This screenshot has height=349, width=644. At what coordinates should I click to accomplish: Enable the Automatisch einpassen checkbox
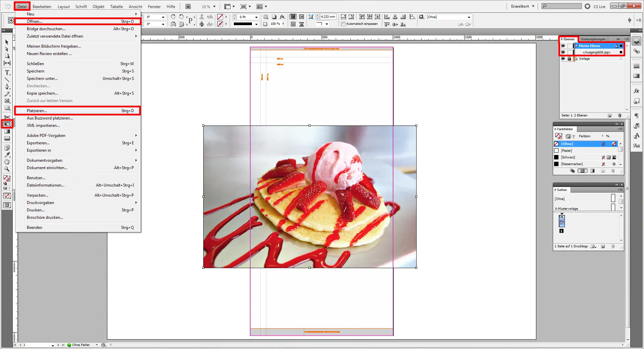(343, 24)
